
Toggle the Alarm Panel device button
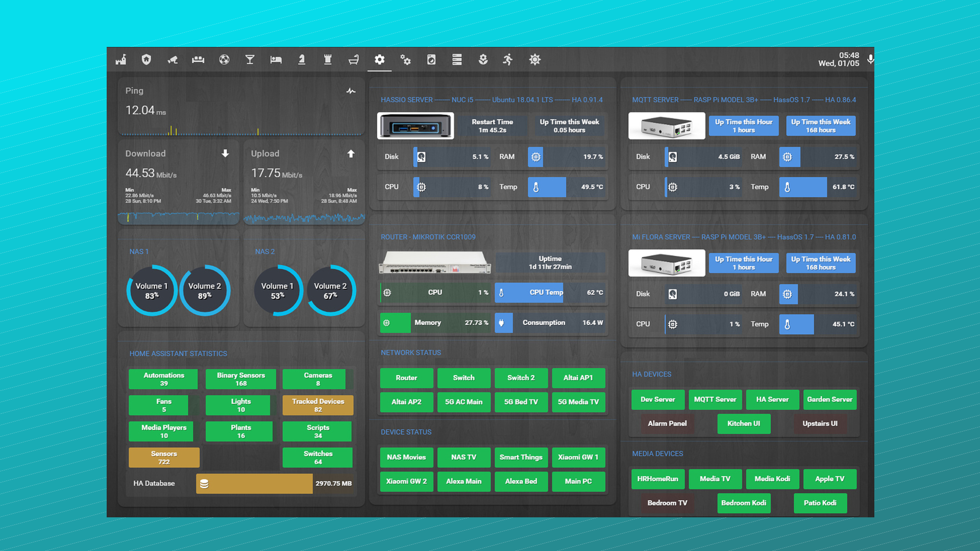click(x=667, y=423)
